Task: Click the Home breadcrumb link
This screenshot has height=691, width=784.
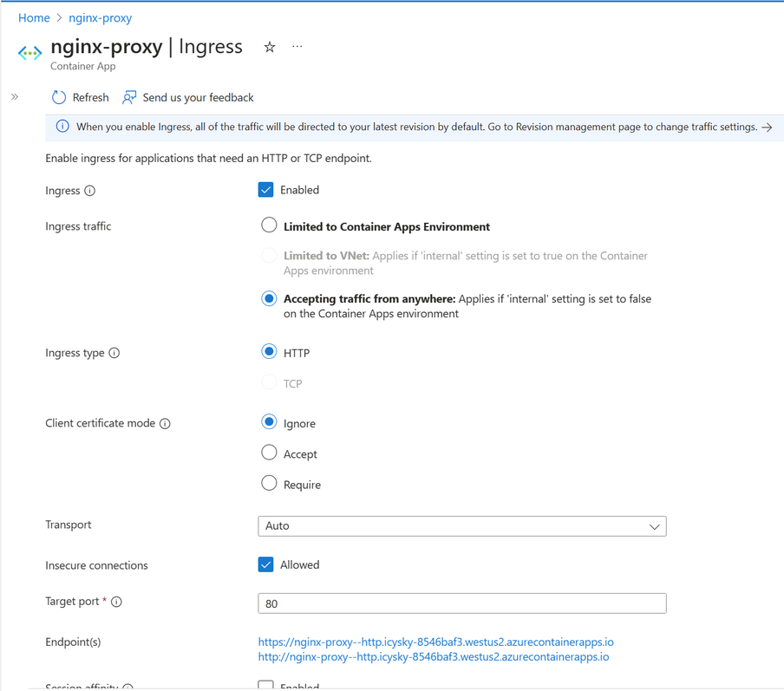Action: point(34,18)
